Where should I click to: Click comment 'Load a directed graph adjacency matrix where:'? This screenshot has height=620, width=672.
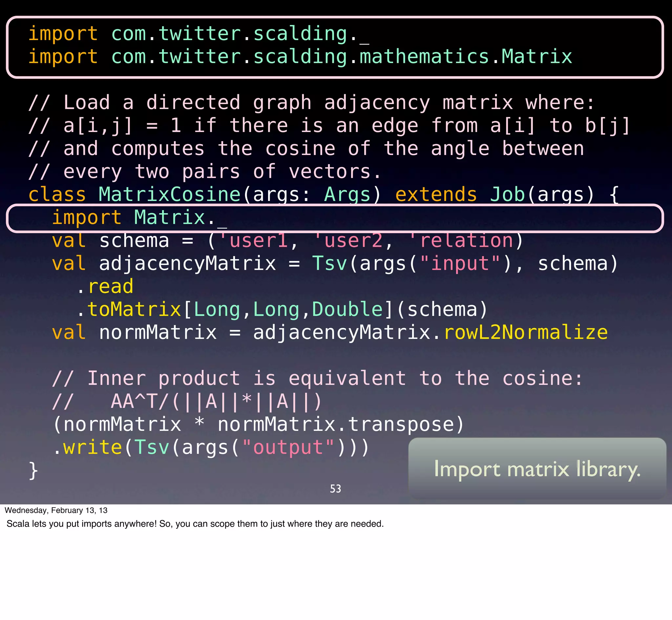[312, 103]
